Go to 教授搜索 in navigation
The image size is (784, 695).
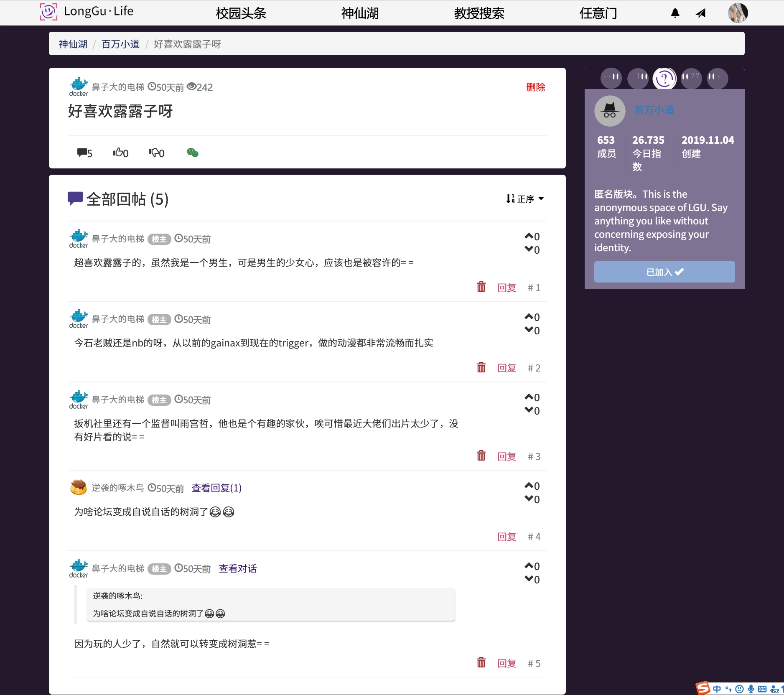click(x=479, y=13)
